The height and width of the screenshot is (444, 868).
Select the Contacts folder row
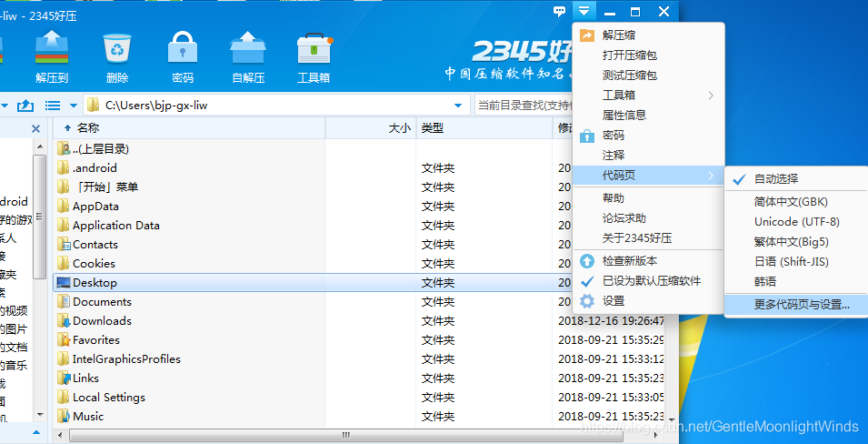pyautogui.click(x=314, y=245)
